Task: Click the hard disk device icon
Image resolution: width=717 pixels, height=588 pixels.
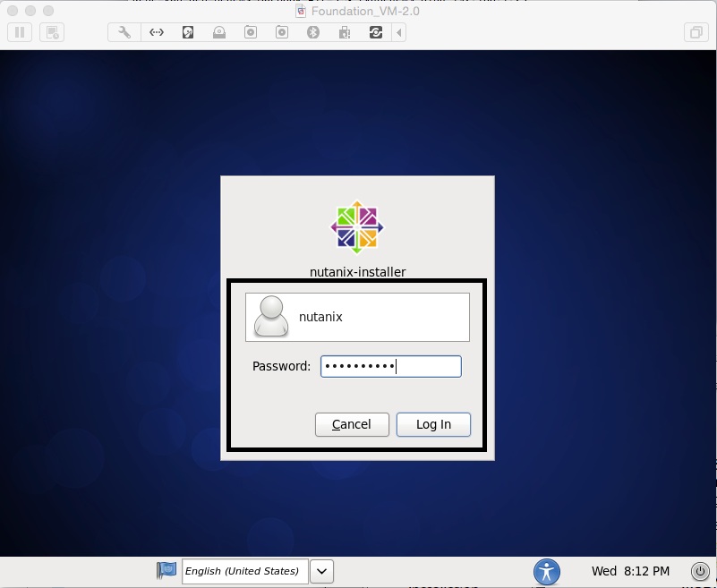Action: pyautogui.click(x=188, y=33)
